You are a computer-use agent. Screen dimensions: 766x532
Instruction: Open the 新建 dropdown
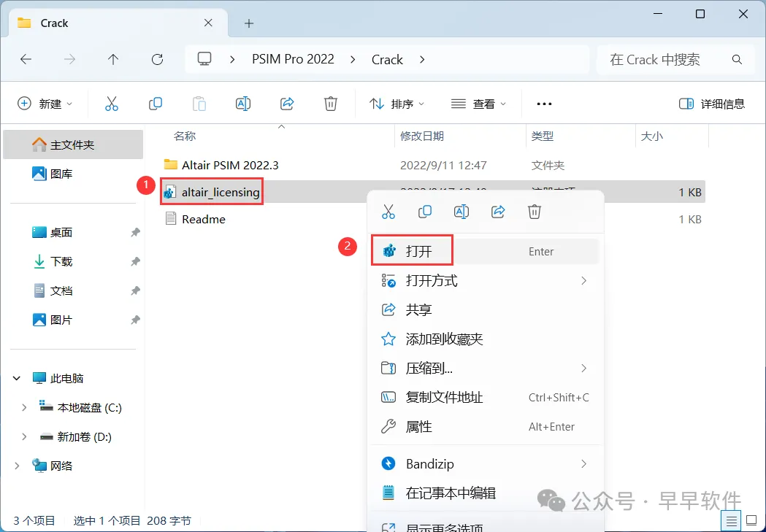[x=45, y=104]
